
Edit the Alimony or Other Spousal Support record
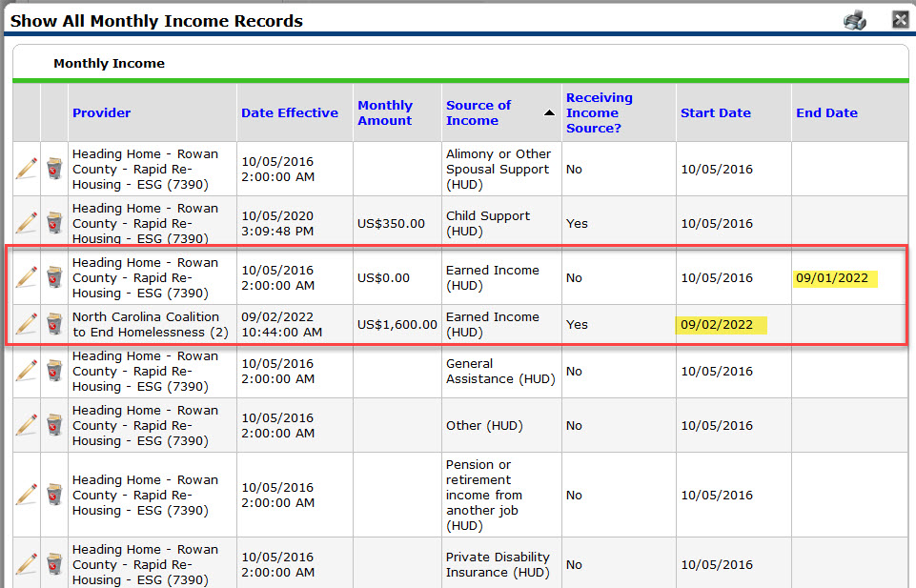26,169
